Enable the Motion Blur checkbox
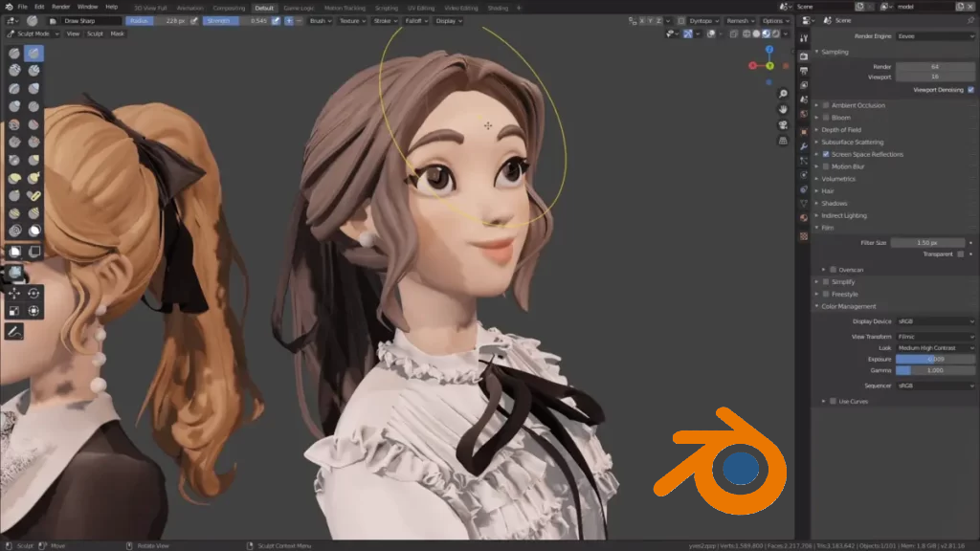This screenshot has width=980, height=551. pyautogui.click(x=826, y=166)
